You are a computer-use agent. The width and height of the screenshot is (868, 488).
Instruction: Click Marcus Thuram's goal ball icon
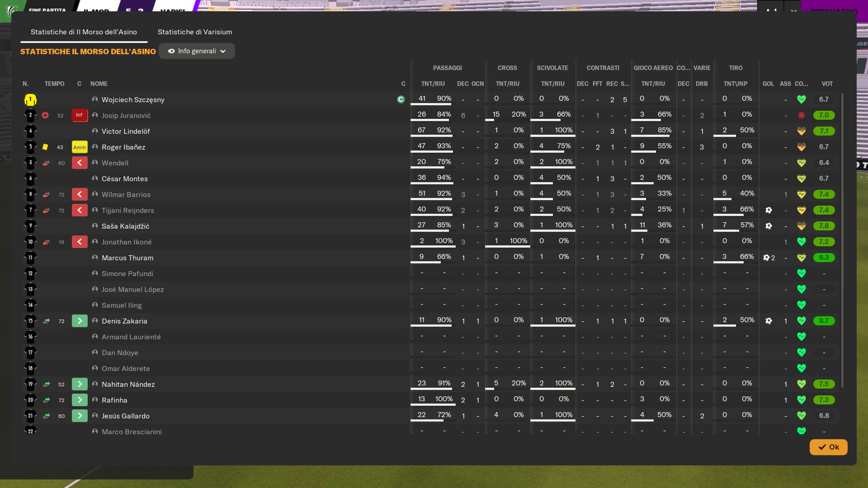(766, 258)
